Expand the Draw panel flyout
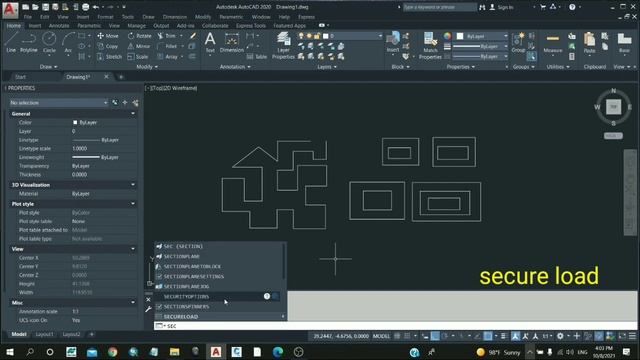This screenshot has width=640, height=360. [49, 67]
